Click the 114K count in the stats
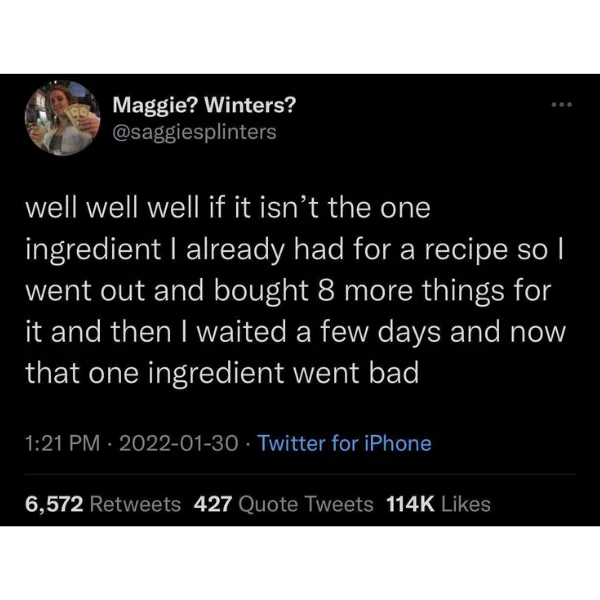 point(410,504)
